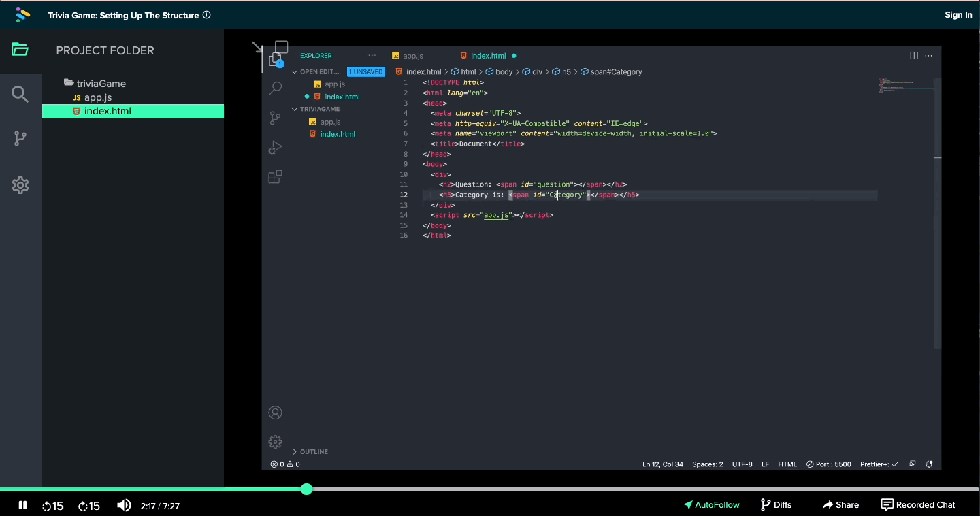Collapse the triviaGame folder
This screenshot has width=980, height=516.
(x=101, y=84)
